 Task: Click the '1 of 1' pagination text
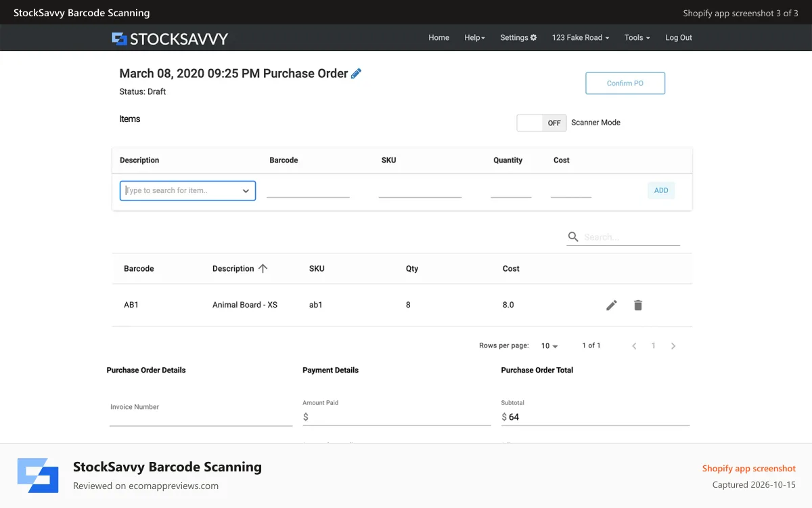[591, 345]
